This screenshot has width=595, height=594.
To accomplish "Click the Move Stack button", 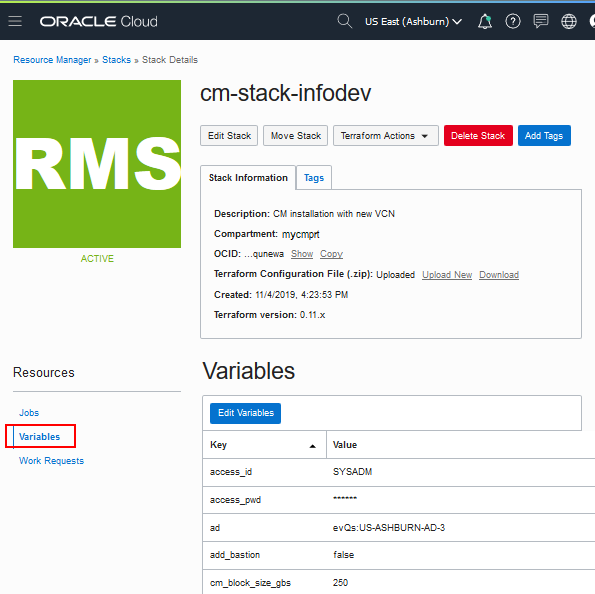I will [x=296, y=136].
